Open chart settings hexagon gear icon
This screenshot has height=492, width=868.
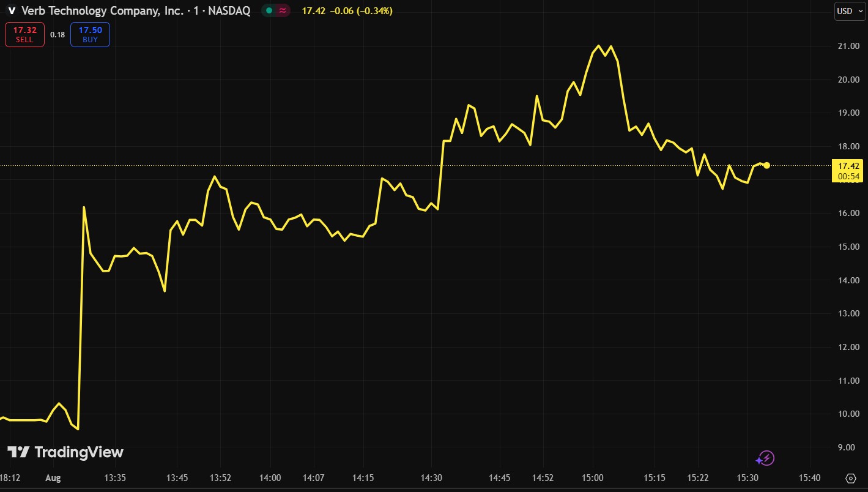tap(851, 478)
